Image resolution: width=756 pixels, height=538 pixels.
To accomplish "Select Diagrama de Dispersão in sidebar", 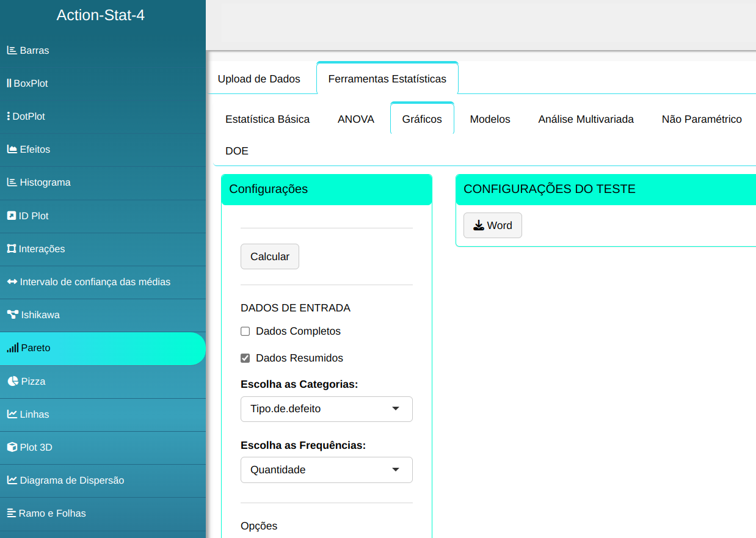I will tap(71, 481).
